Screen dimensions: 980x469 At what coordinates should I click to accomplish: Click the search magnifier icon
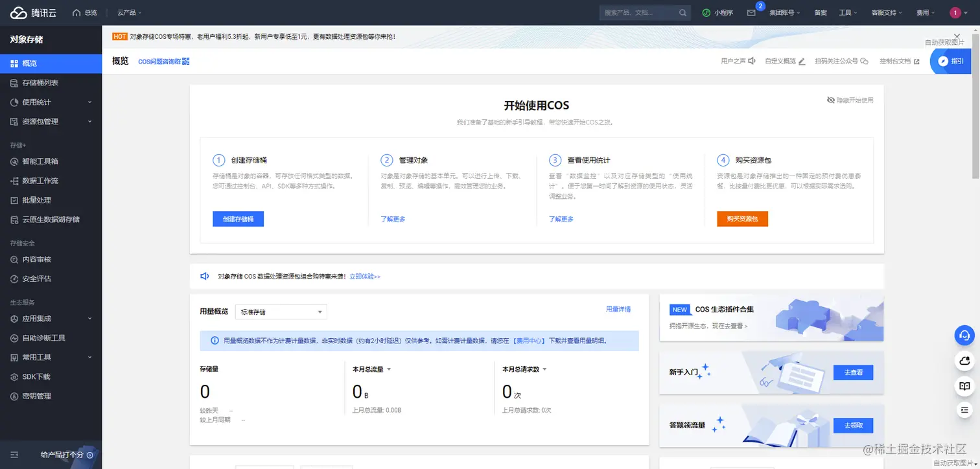click(683, 12)
